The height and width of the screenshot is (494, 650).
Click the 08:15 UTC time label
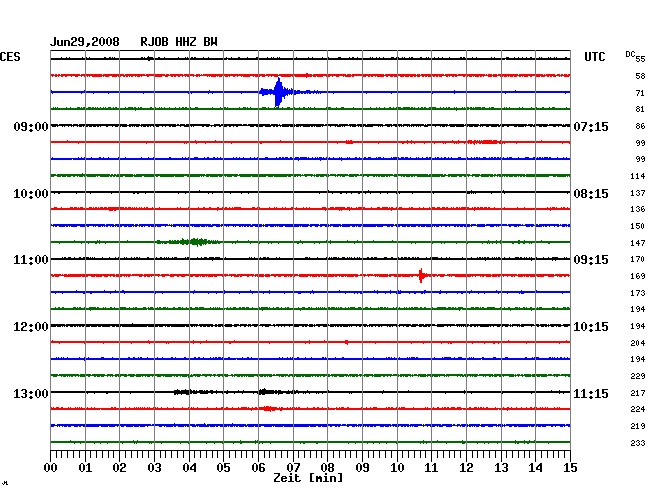[x=591, y=194]
